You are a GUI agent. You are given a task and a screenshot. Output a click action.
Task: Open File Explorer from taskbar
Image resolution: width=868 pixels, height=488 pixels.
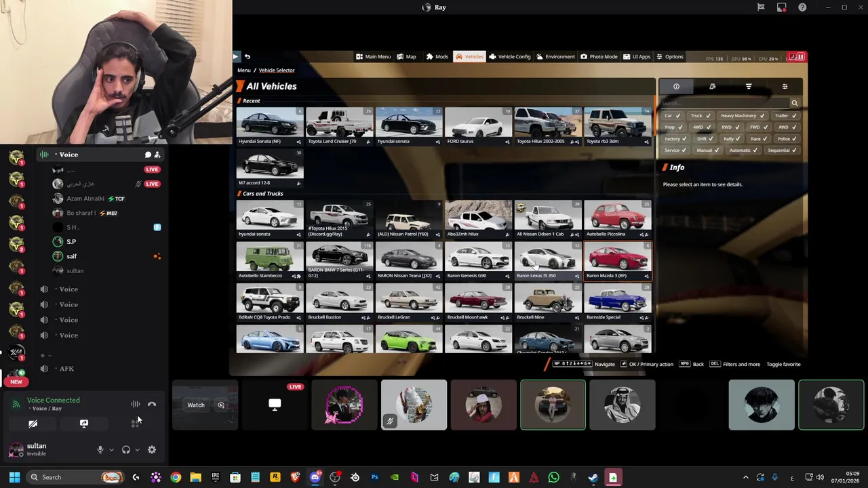click(x=195, y=477)
